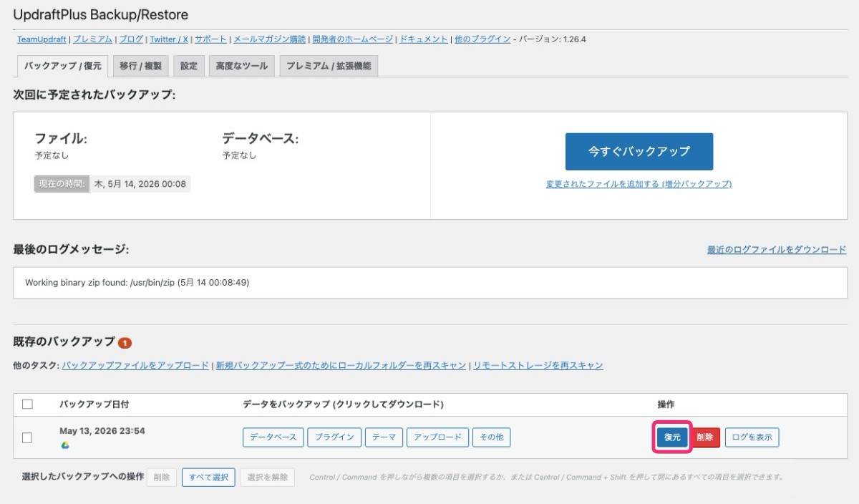
Task: Download the データベース backup
Action: [273, 437]
